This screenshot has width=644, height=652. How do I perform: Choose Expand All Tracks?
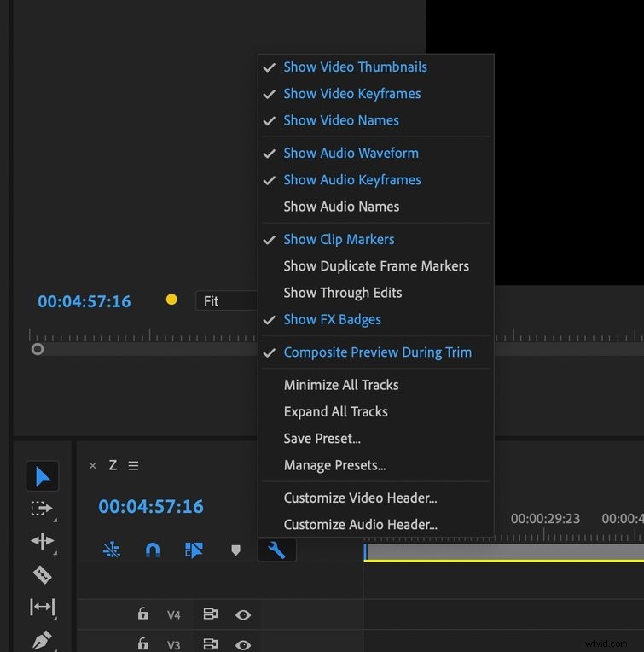[x=375, y=412]
